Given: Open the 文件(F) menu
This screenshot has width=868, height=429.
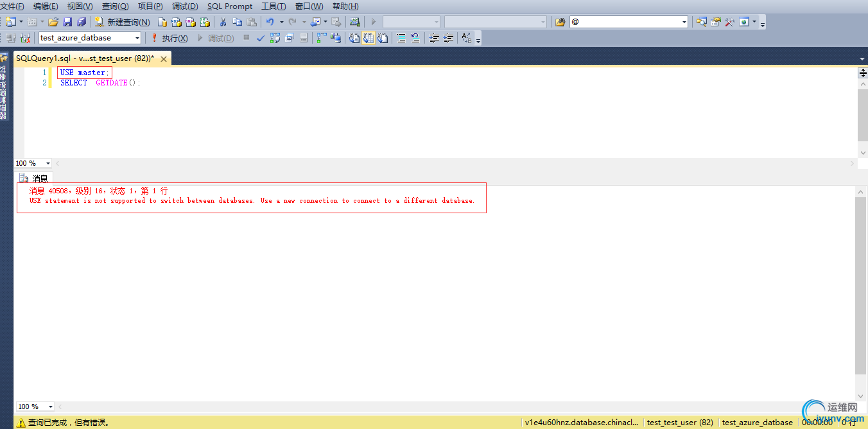Looking at the screenshot, I should [12, 6].
